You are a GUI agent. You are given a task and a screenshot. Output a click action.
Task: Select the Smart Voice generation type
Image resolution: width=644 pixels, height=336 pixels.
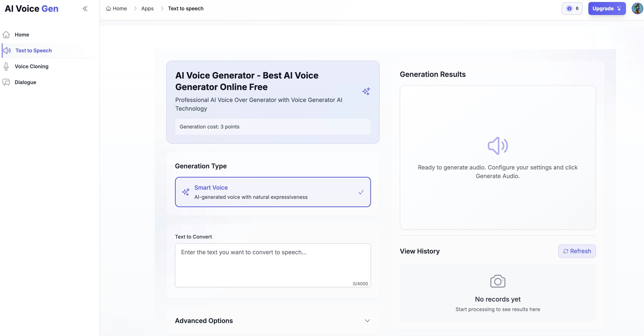273,192
